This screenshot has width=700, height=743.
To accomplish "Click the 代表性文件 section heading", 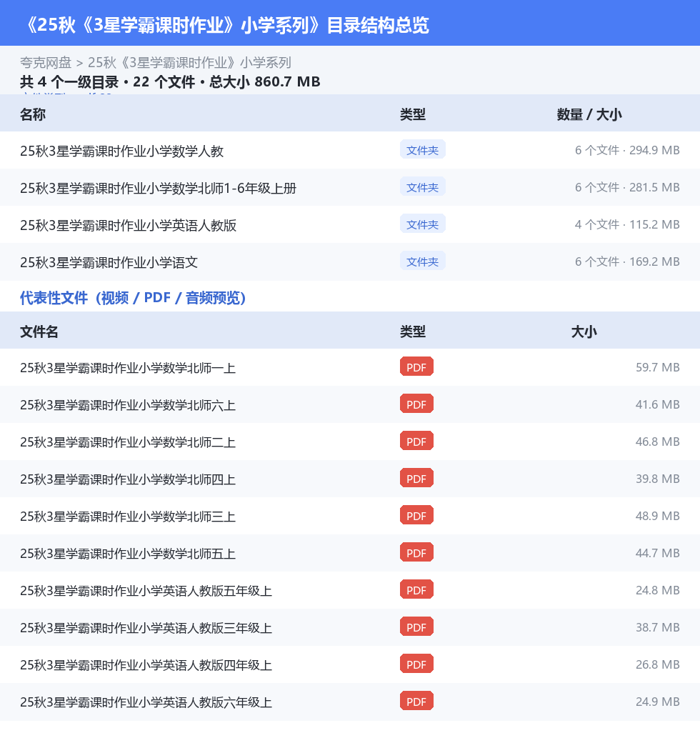I will (x=133, y=298).
